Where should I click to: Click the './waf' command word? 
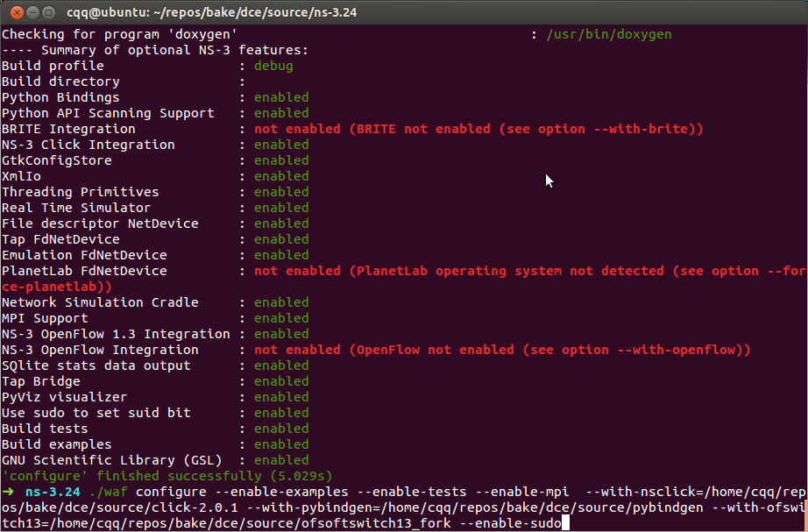coord(108,492)
